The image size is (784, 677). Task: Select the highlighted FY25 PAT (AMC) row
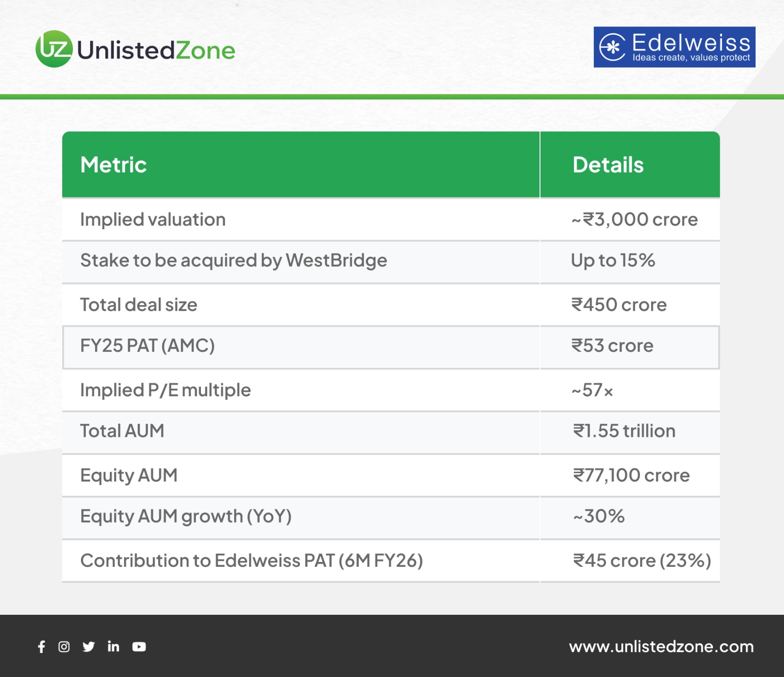(x=147, y=346)
